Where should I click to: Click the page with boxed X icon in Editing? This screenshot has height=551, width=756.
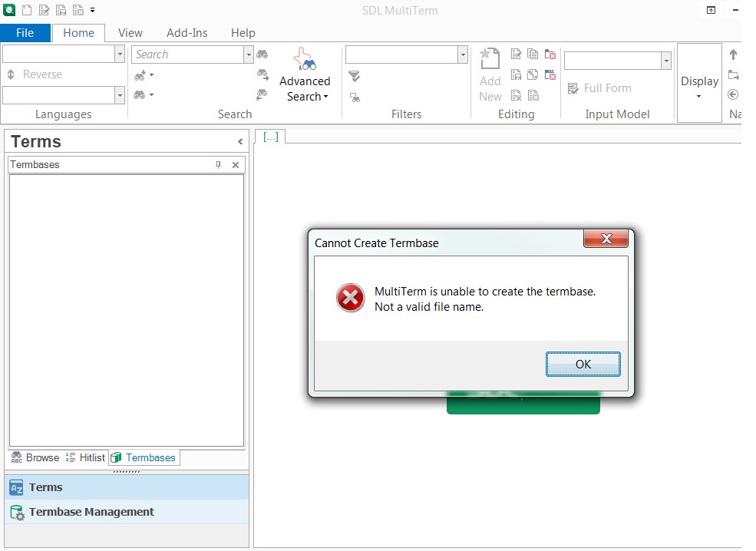533,95
